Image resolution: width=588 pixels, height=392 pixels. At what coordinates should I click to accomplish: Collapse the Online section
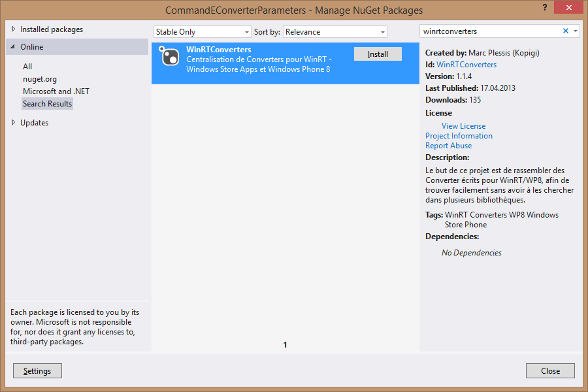pyautogui.click(x=13, y=47)
